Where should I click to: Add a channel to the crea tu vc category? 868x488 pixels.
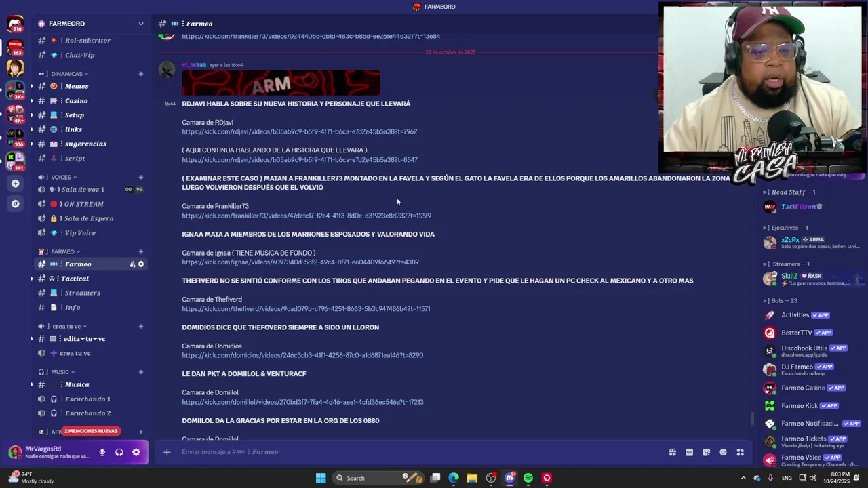pyautogui.click(x=141, y=327)
